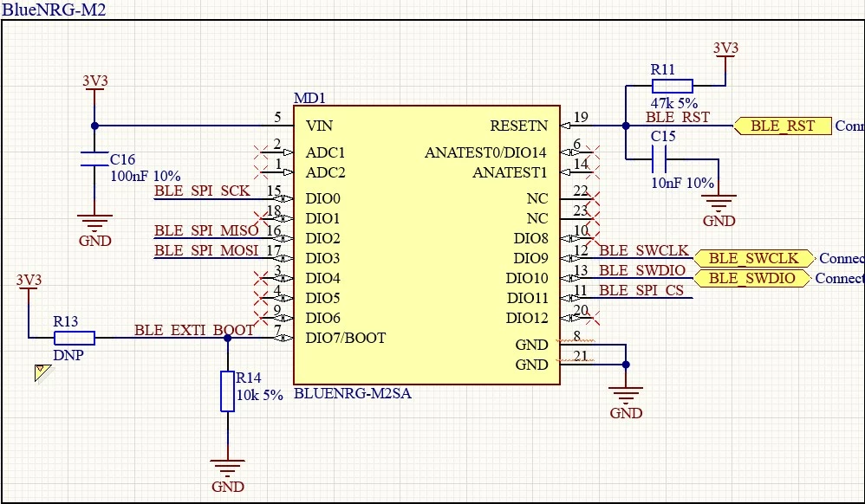Select the BLE_EXTI_BOOT net label
865x504 pixels.
point(194,330)
